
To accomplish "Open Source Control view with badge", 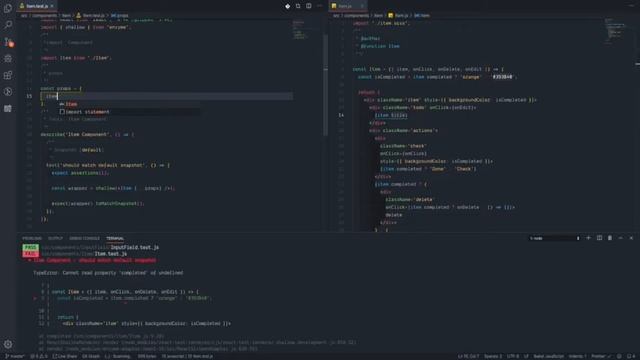I will coord(8,42).
